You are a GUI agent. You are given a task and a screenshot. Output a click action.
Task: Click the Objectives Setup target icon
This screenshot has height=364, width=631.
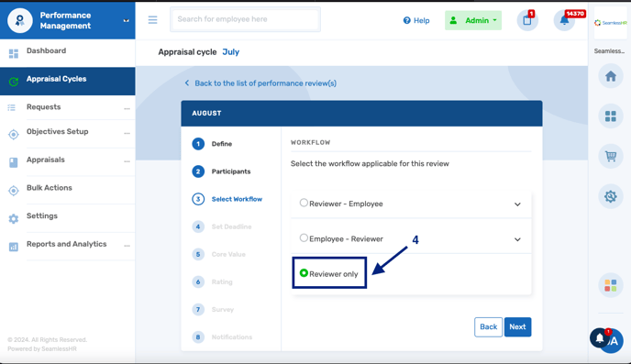pos(14,135)
